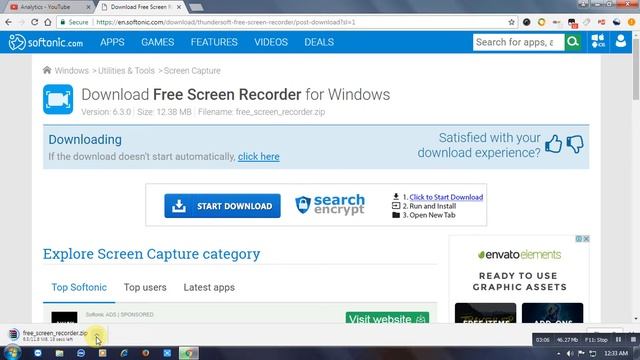Image resolution: width=640 pixels, height=360 pixels.
Task: Open the user account icon
Action: (621, 41)
